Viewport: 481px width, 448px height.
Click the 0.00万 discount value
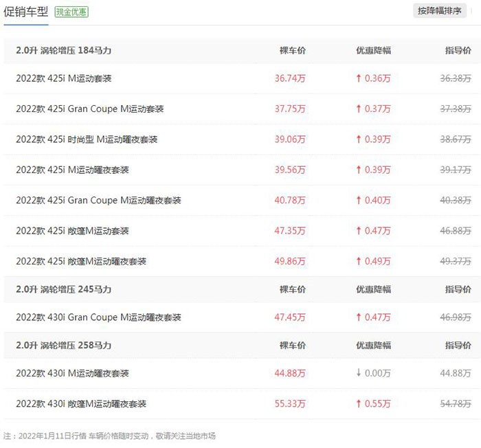pos(378,373)
